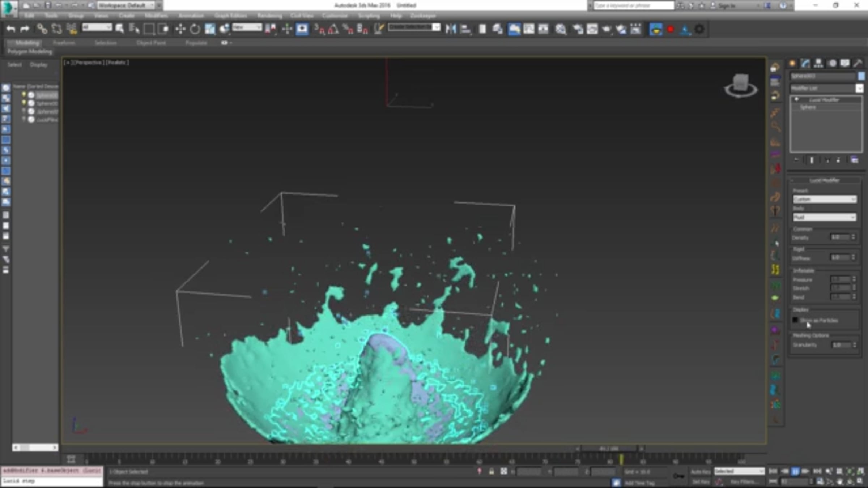Switch to the Motion command panel

(x=832, y=63)
